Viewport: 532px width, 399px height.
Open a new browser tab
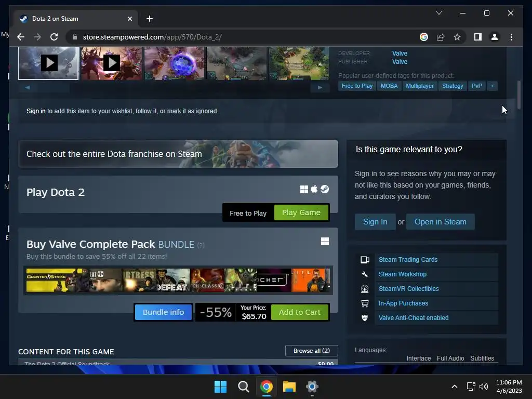[x=150, y=19]
